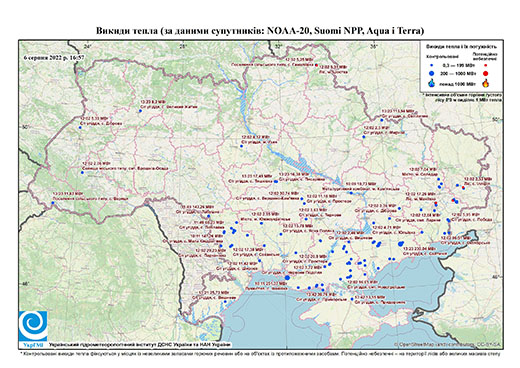Open the UkrGMI spiral logo
520x368 pixels.
33,326
